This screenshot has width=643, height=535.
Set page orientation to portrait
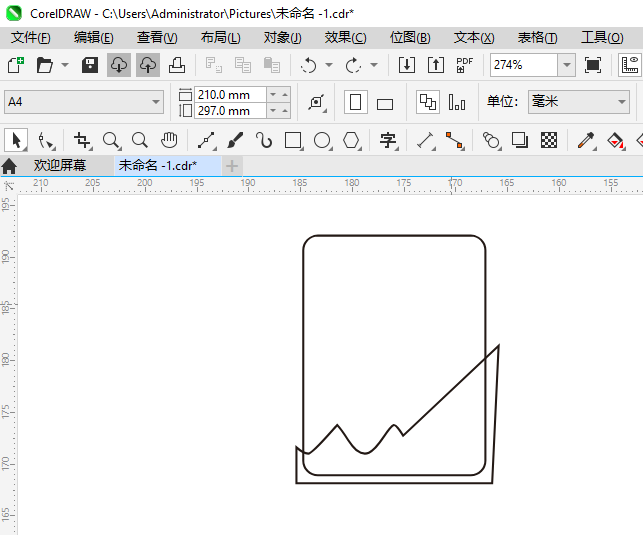click(356, 102)
